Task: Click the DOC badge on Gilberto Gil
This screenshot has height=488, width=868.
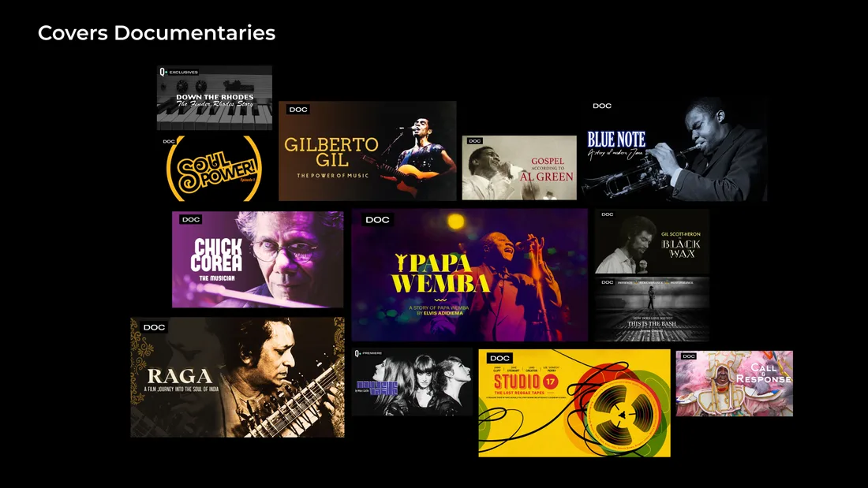Action: 298,110
